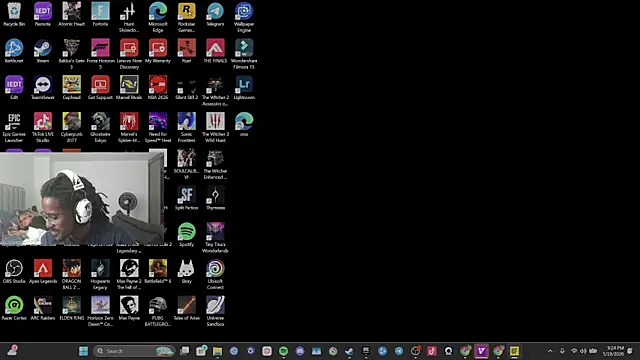Launch the Forza Horizon 5 shortcut
This screenshot has height=360, width=640.
pos(100,54)
